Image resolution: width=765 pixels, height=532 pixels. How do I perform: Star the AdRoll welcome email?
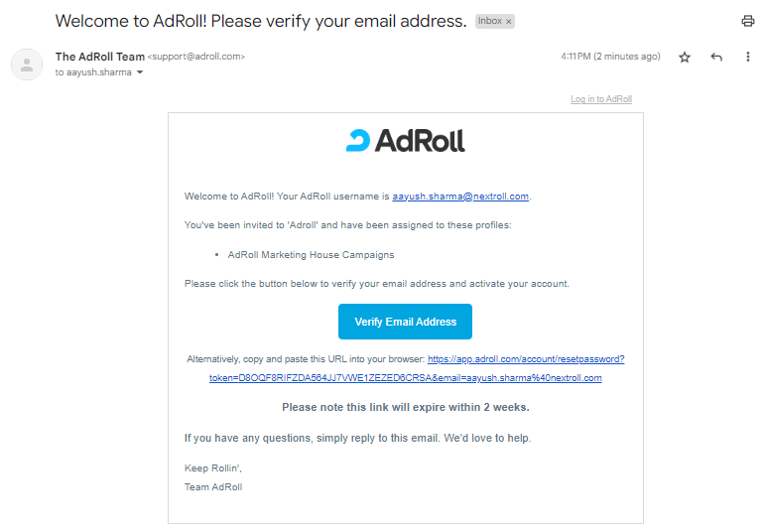click(685, 58)
